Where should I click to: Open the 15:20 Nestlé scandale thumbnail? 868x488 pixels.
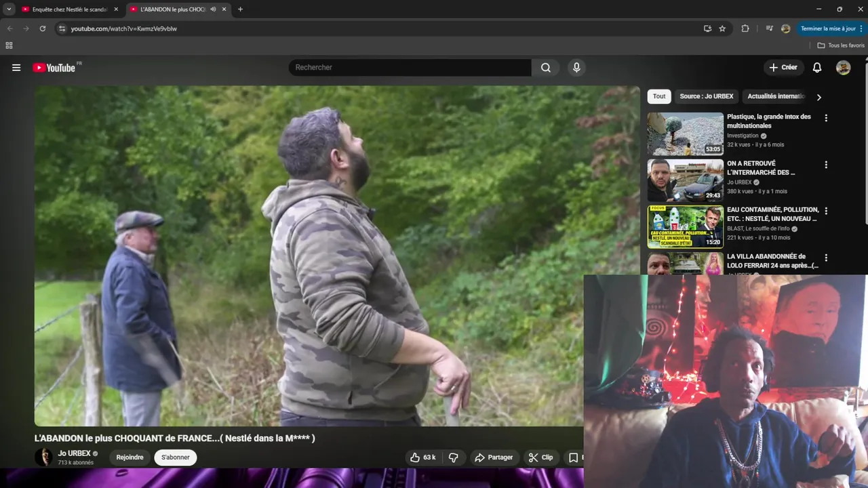point(685,228)
